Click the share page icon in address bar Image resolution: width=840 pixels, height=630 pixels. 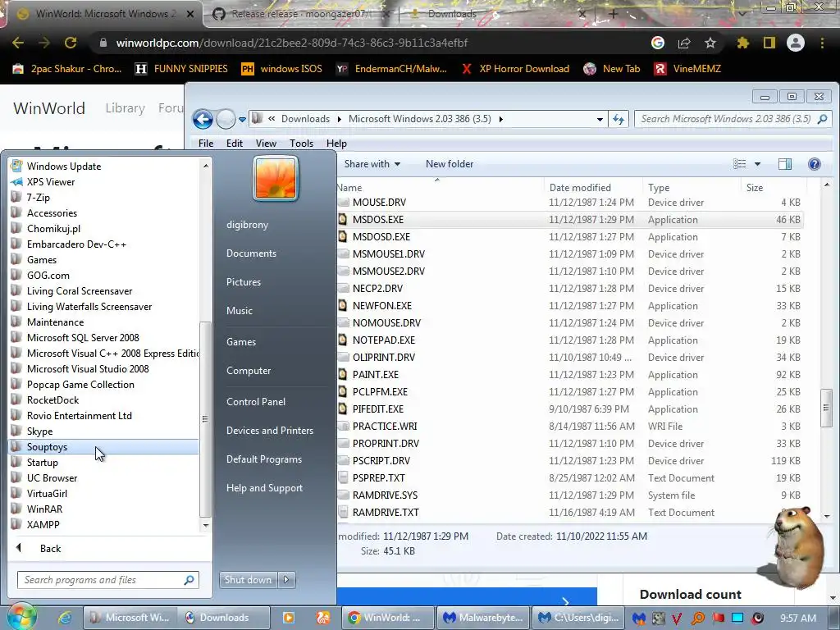[684, 43]
